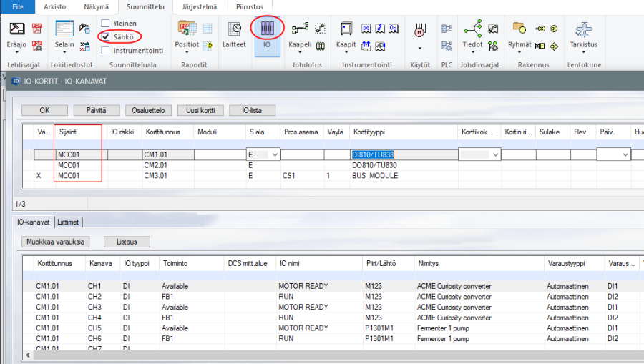Click the DI810/TU838 card type field
Viewport: 644px width, 364px height.
pos(373,154)
